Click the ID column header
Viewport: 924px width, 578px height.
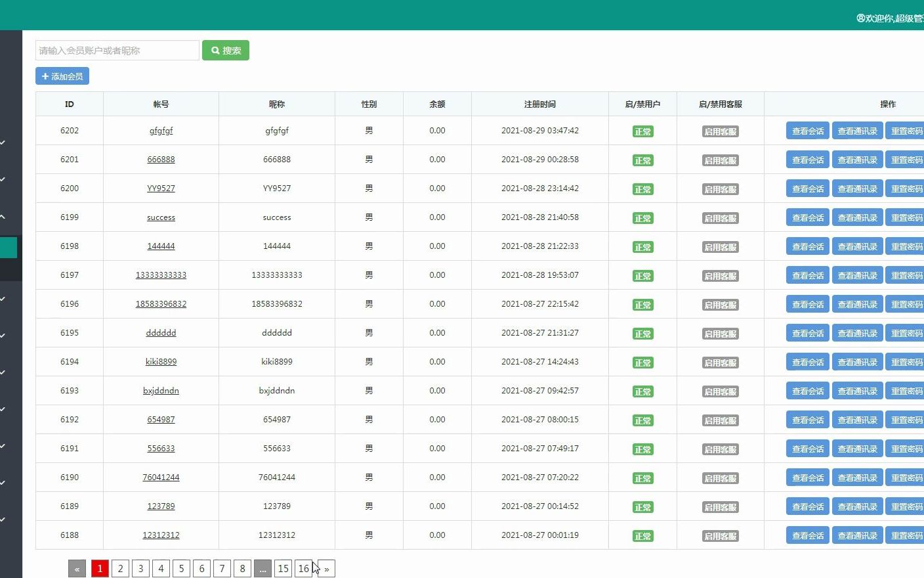coord(70,104)
